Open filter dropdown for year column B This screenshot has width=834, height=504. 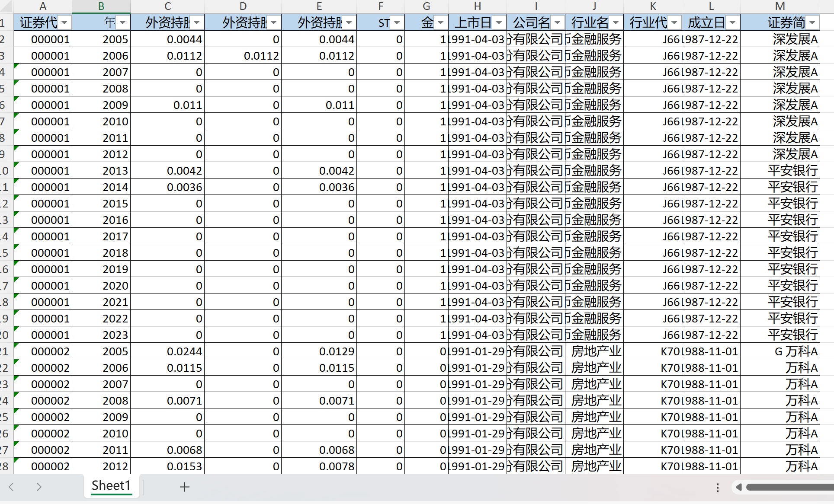[123, 22]
